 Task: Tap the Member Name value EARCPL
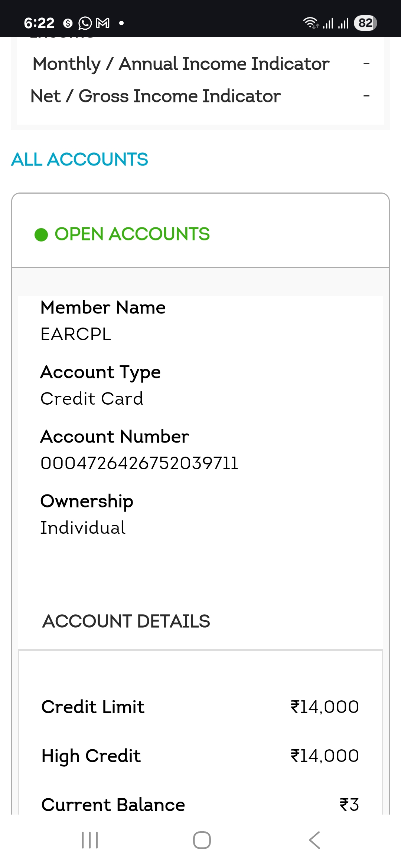click(x=76, y=334)
